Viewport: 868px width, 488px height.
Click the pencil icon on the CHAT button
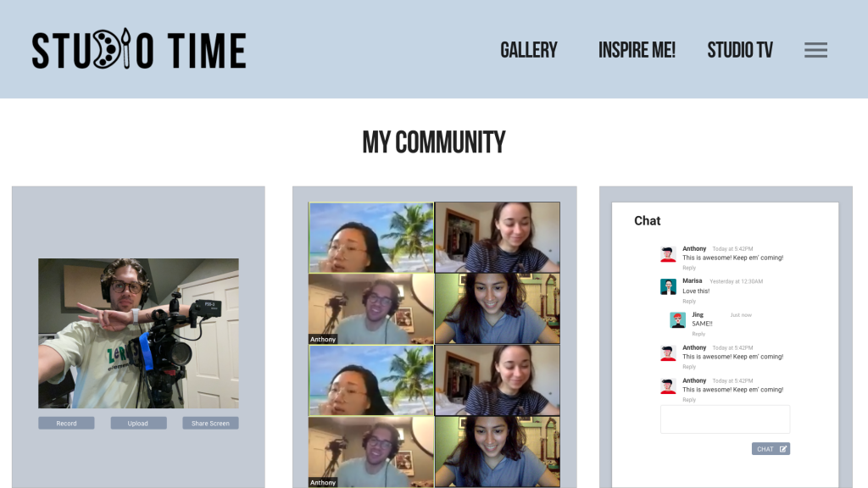click(783, 449)
